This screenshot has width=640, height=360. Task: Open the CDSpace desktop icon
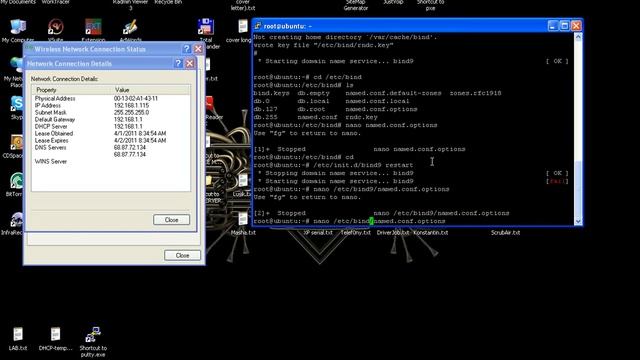[x=16, y=142]
